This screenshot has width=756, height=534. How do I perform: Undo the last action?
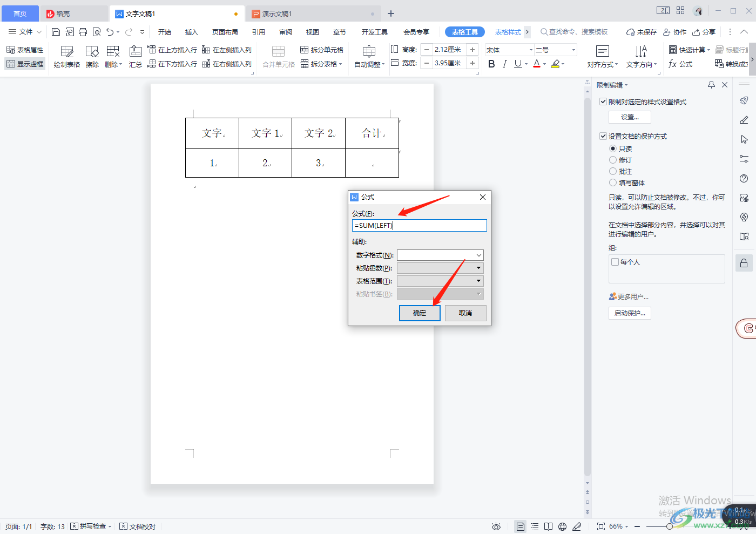tap(110, 32)
